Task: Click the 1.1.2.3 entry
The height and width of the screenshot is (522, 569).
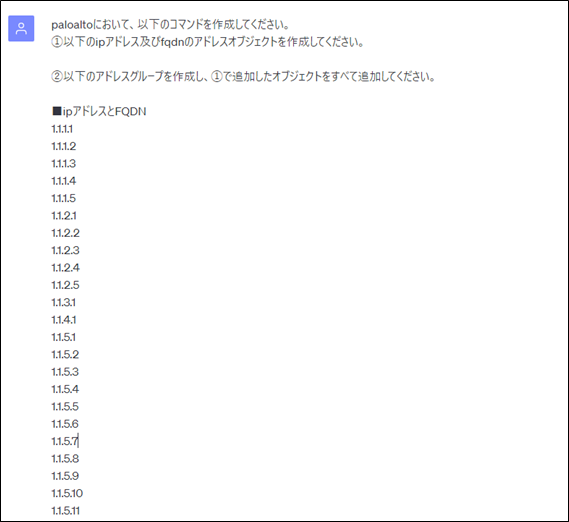Action: 65,250
